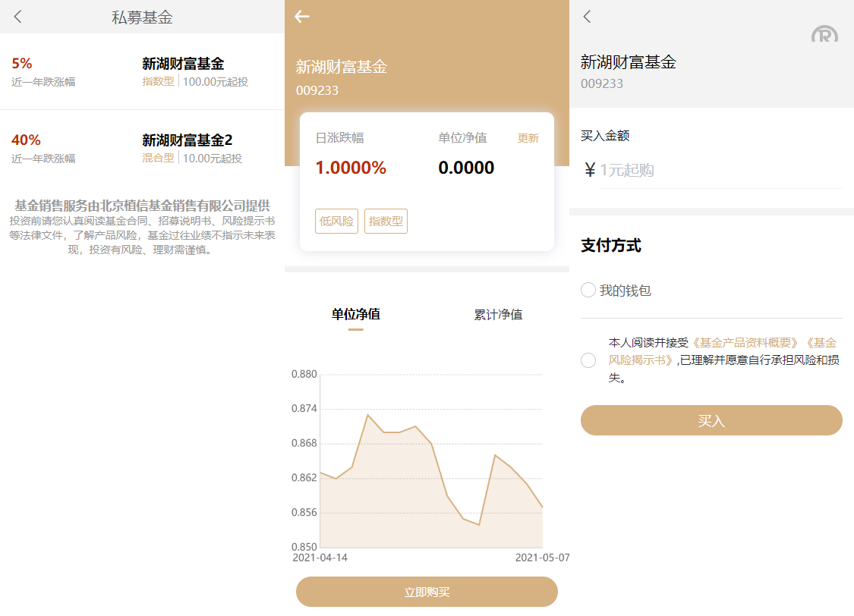This screenshot has width=854, height=616.
Task: Click back chevron on 私募基金 header
Action: point(18,17)
